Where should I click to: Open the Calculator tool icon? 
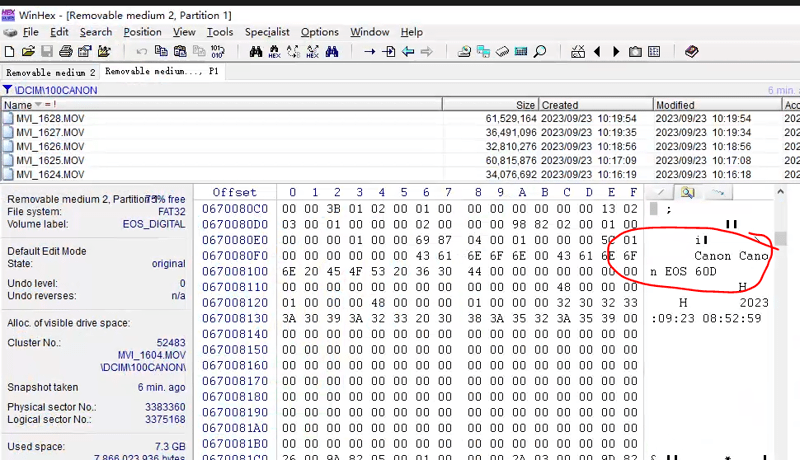(x=521, y=51)
